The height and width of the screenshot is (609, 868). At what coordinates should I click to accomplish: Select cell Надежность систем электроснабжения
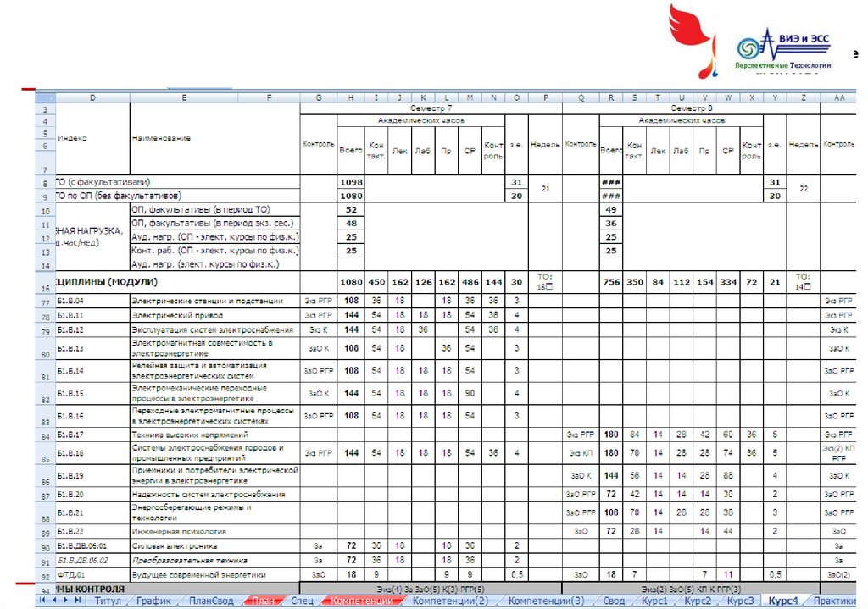[214, 495]
